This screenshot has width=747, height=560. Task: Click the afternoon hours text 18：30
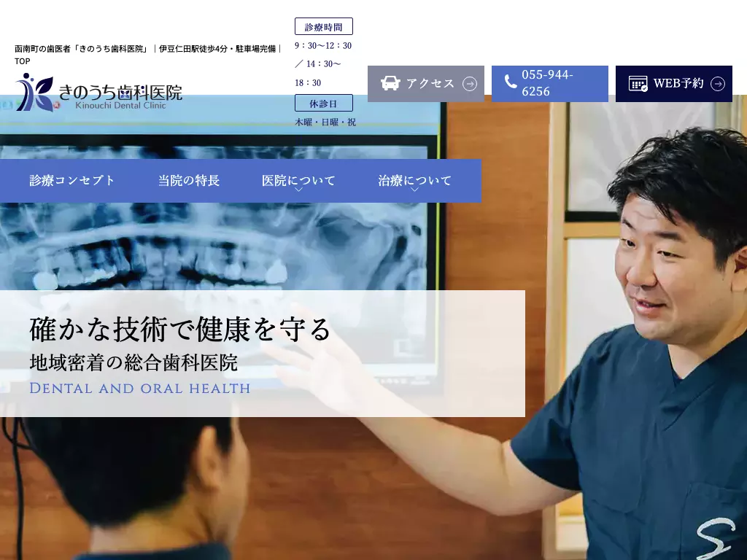(x=308, y=83)
